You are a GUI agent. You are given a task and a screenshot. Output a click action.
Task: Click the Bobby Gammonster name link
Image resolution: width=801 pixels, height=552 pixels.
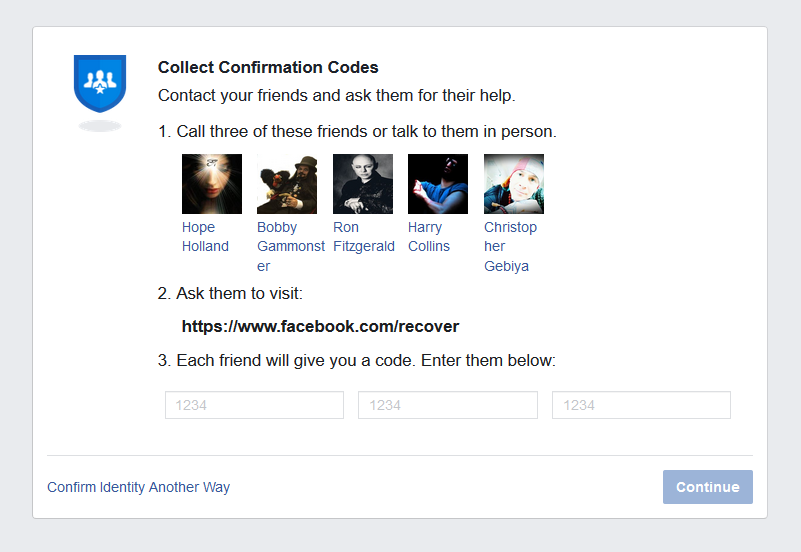[291, 246]
